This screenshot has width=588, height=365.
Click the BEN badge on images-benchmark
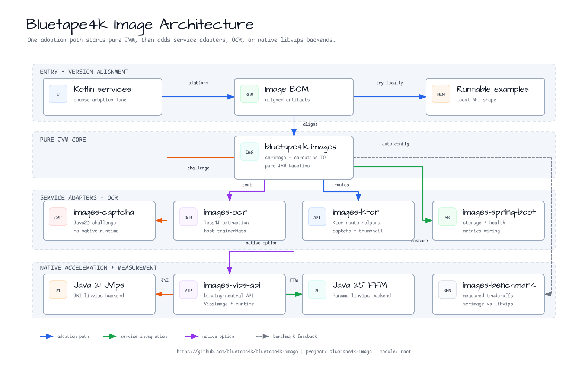[x=447, y=290]
